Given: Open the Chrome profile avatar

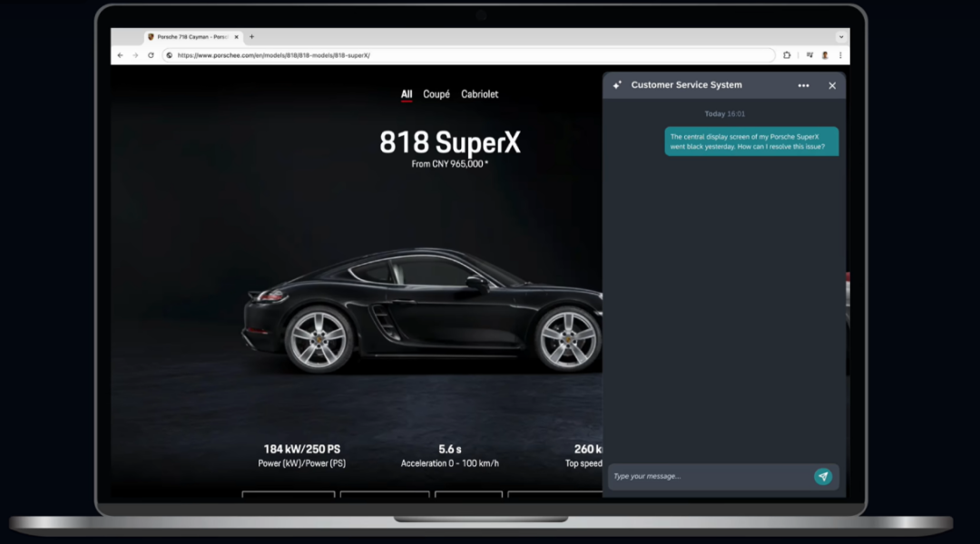Looking at the screenshot, I should pyautogui.click(x=825, y=55).
